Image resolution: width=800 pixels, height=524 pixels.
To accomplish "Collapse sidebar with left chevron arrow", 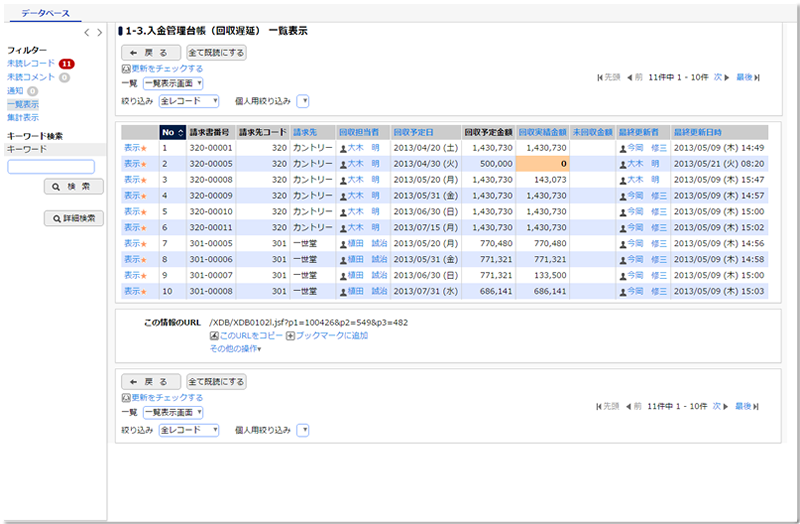I will (86, 33).
